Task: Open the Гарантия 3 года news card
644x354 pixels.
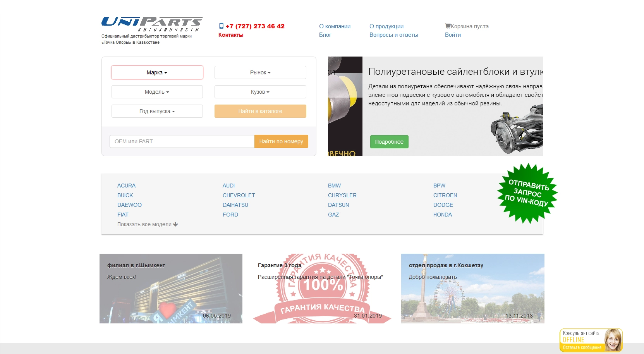Action: pyautogui.click(x=322, y=289)
